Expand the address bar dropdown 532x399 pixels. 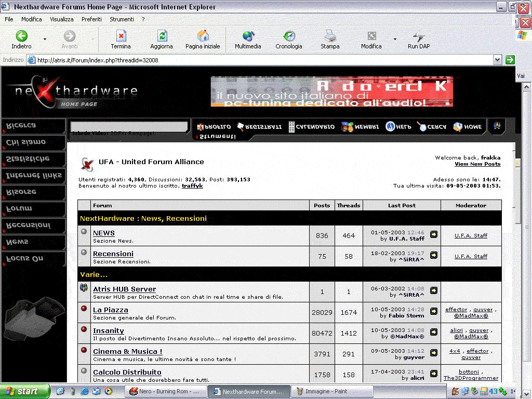click(497, 60)
